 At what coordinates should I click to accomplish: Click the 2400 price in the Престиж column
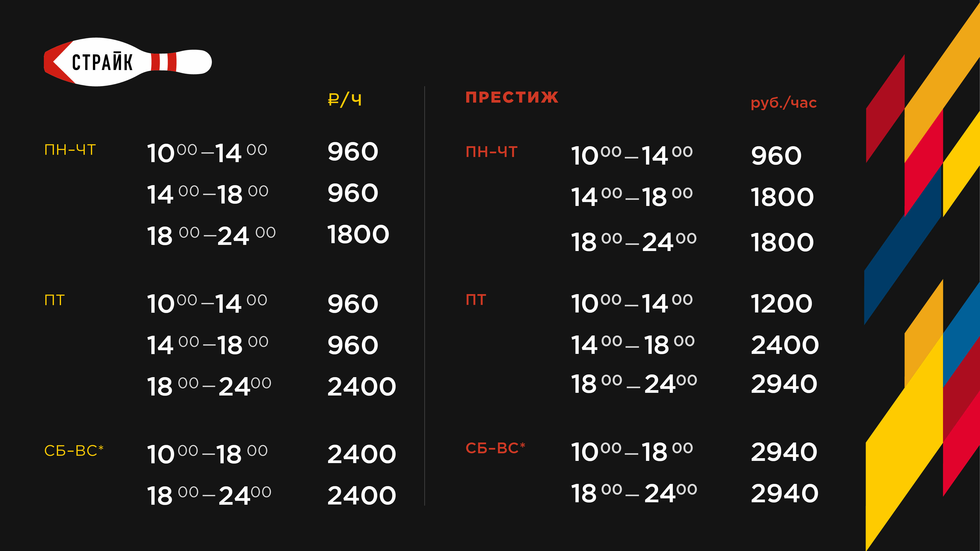pyautogui.click(x=784, y=345)
